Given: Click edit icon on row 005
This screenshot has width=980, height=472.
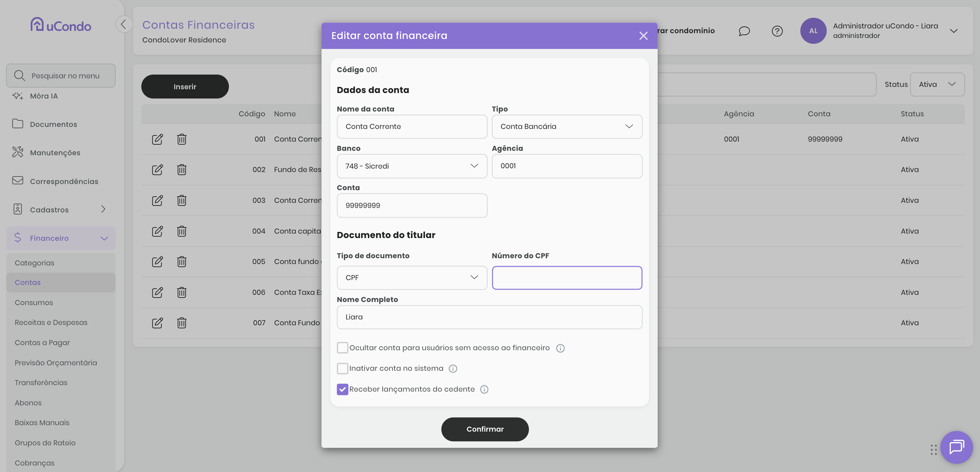Looking at the screenshot, I should click(x=157, y=262).
